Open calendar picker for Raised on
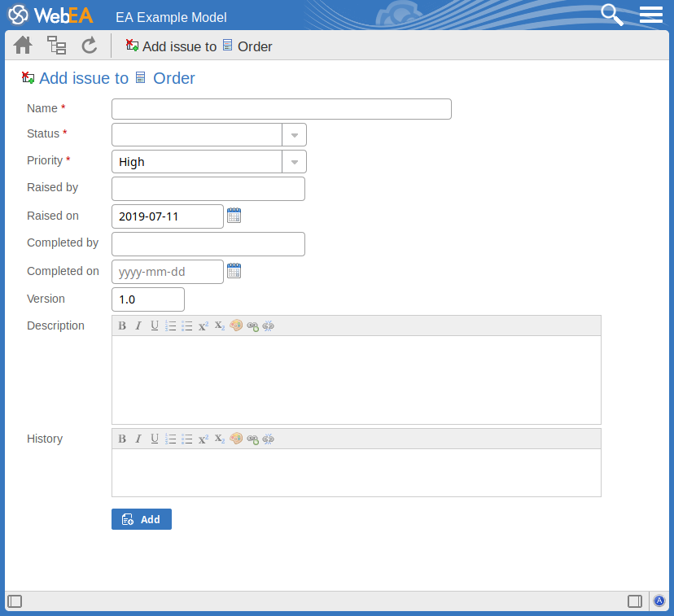Viewport: 674px width, 616px height. [x=234, y=216]
